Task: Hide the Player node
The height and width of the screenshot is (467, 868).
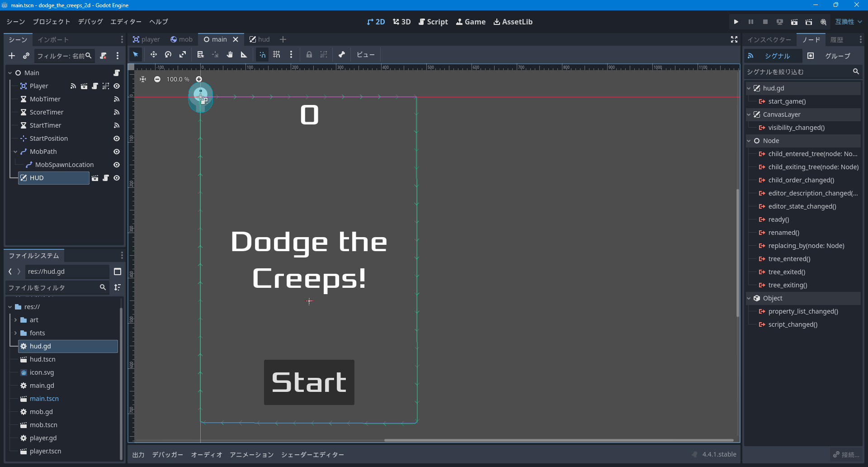Action: pyautogui.click(x=117, y=86)
